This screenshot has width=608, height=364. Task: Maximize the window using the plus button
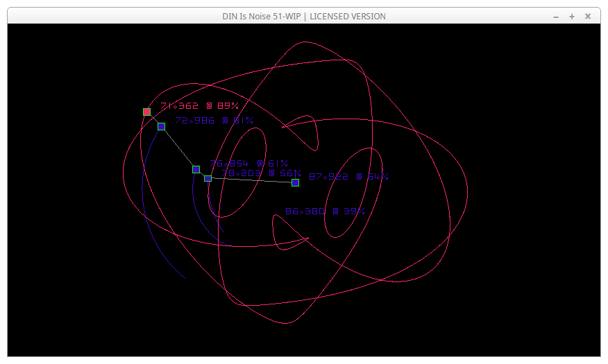pyautogui.click(x=572, y=16)
